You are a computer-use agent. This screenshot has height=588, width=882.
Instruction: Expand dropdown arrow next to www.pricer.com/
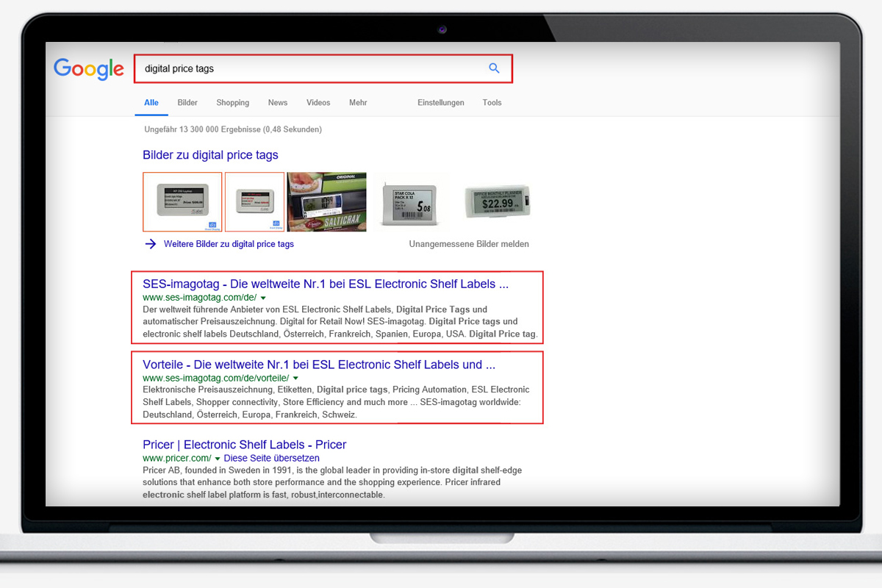click(218, 459)
